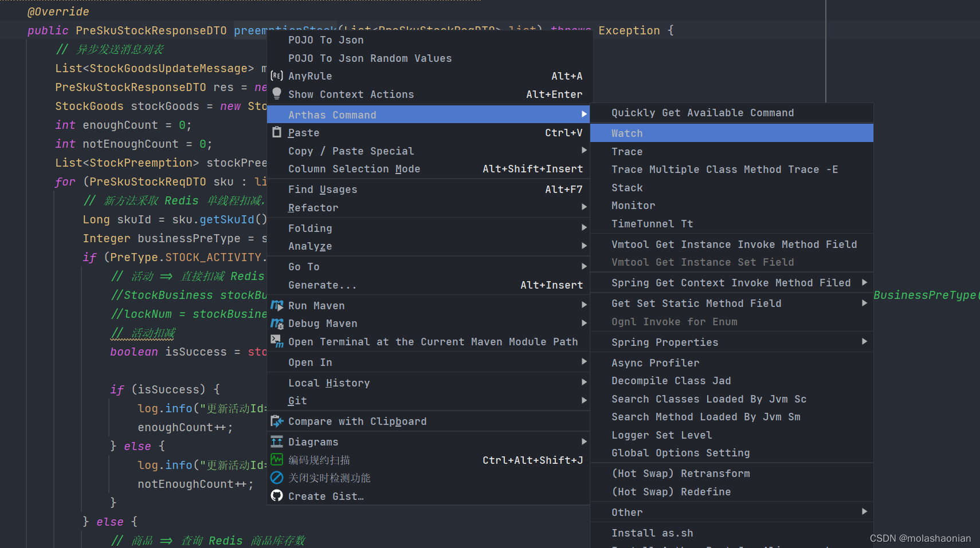
Task: Click the Compare with Clipboard icon
Action: pos(277,421)
